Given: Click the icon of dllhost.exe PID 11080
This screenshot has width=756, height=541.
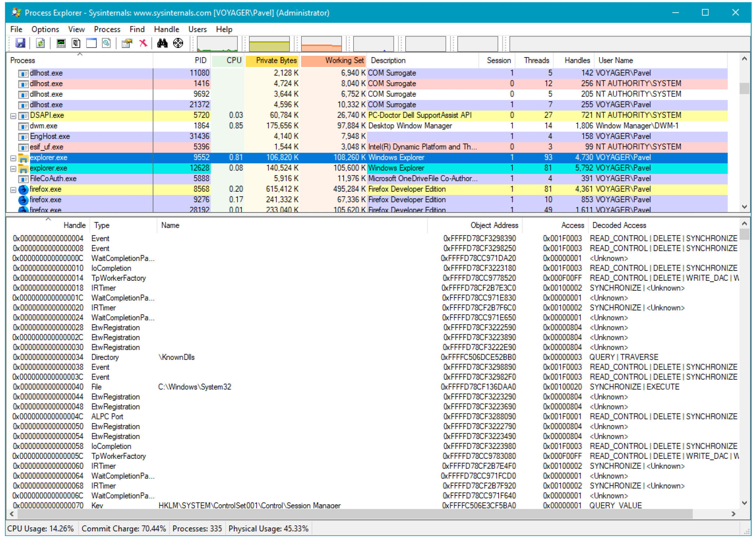Looking at the screenshot, I should [x=23, y=73].
